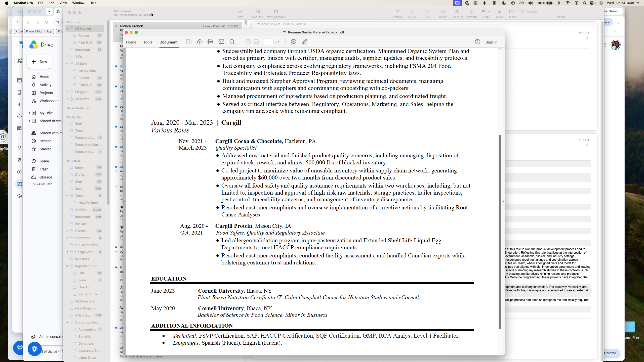The width and height of the screenshot is (644, 362).
Task: Click the Search field in Mail toolbar
Action: click(560, 12)
